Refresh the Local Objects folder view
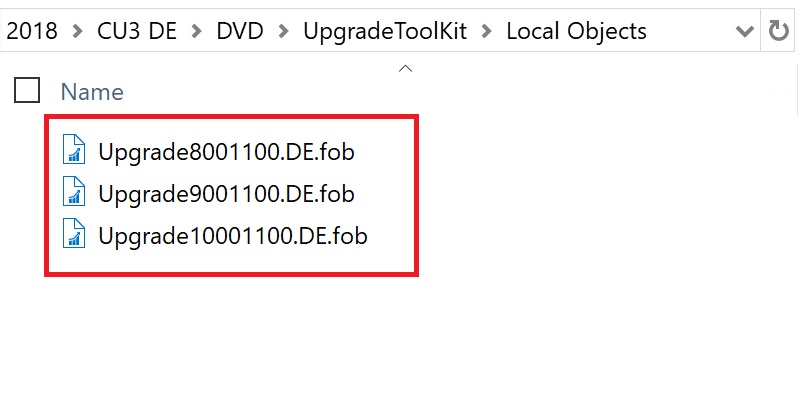Screen dimensions: 805x411 pos(779,31)
